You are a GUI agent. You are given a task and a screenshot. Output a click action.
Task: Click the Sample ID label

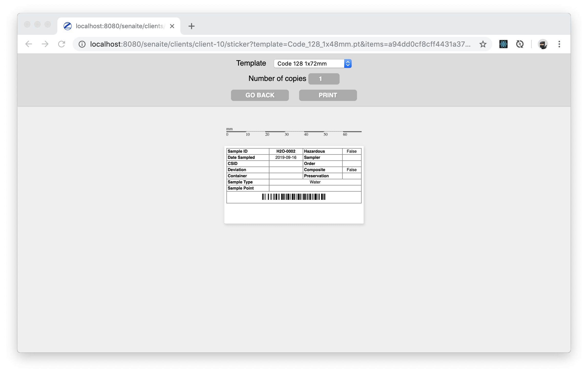(238, 151)
